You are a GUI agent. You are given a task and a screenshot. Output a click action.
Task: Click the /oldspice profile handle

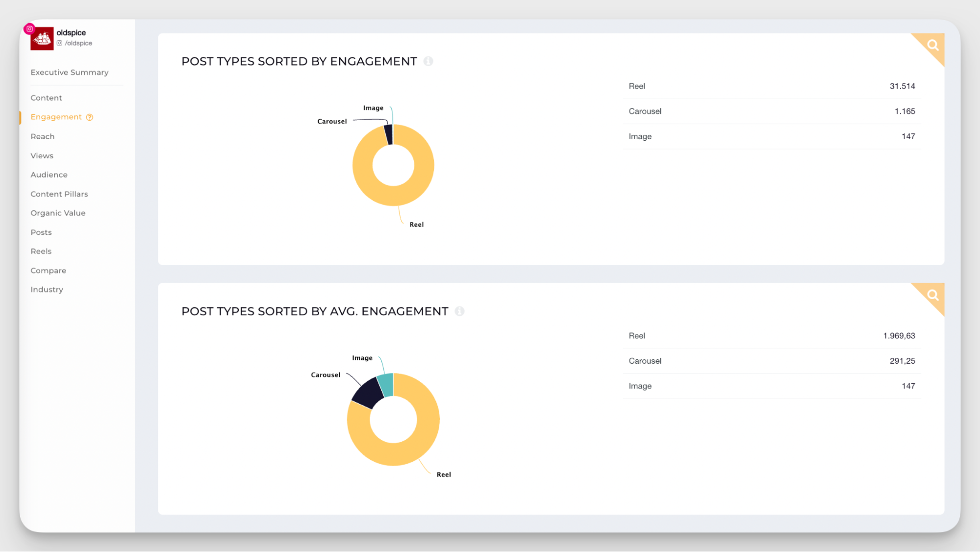[x=78, y=43]
